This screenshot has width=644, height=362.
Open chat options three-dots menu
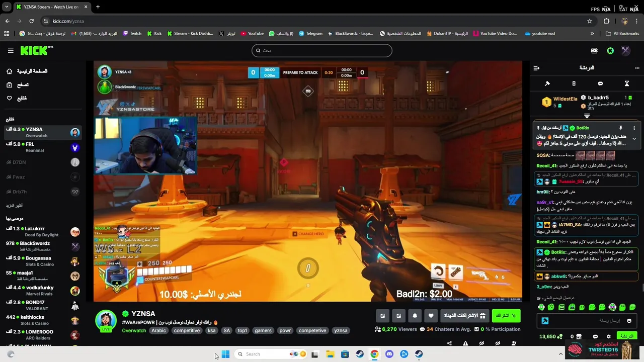pos(637,68)
